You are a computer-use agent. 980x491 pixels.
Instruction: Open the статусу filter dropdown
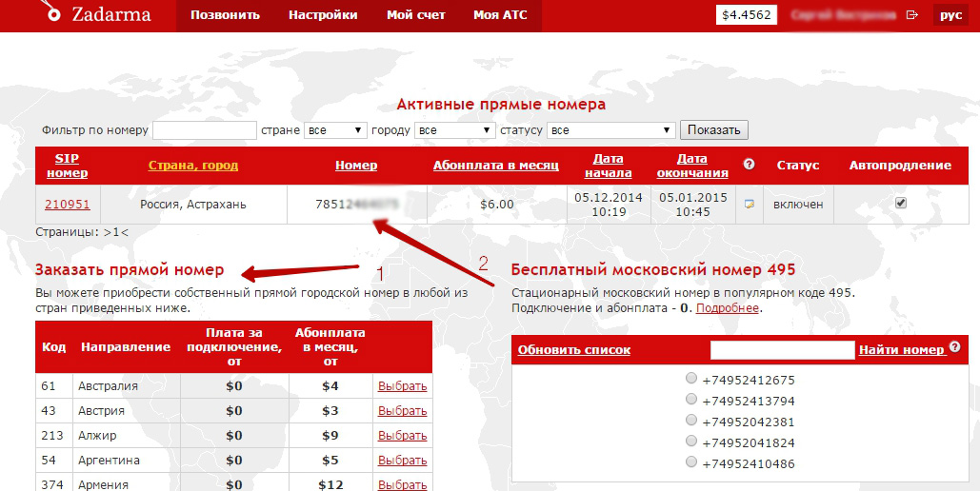(611, 130)
